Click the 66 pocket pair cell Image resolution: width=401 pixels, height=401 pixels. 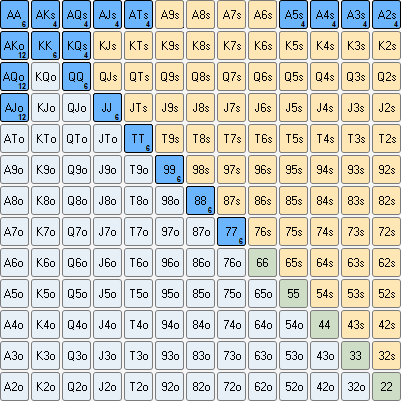[x=262, y=263]
